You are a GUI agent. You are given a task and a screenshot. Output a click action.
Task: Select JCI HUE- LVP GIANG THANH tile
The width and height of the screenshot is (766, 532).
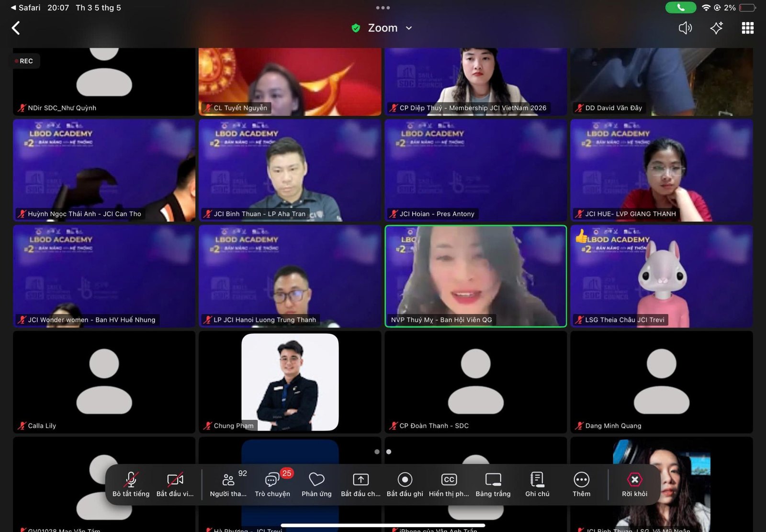662,170
